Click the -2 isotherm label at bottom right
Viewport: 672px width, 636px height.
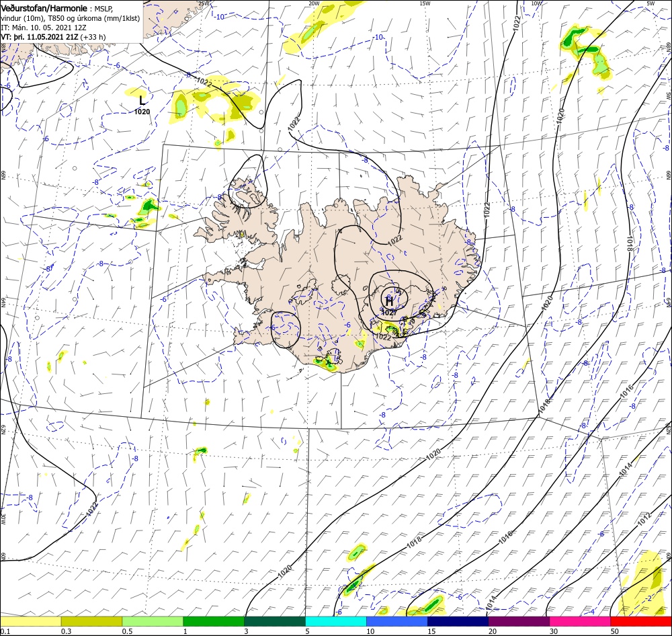pyautogui.click(x=649, y=598)
